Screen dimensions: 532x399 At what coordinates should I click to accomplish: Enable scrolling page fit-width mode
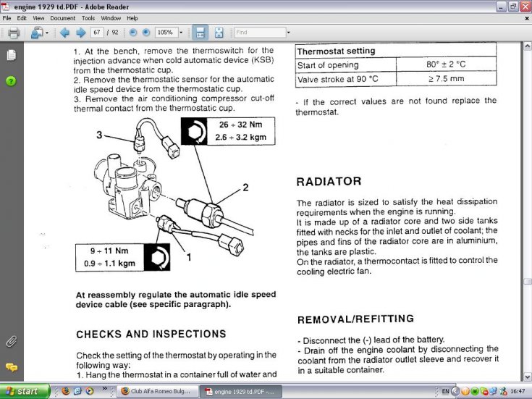[200, 33]
